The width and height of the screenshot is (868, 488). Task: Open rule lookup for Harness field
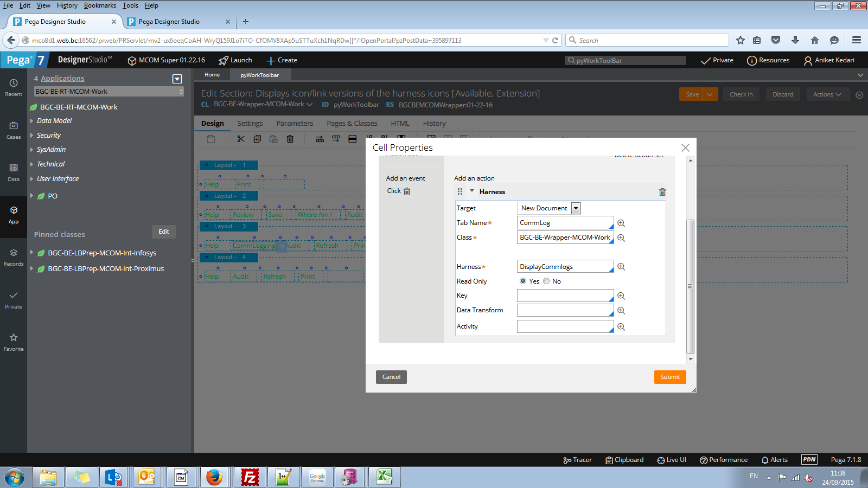tap(621, 267)
